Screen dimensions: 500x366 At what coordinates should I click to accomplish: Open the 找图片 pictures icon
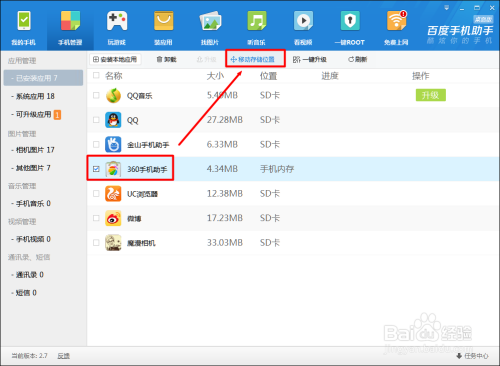point(210,21)
